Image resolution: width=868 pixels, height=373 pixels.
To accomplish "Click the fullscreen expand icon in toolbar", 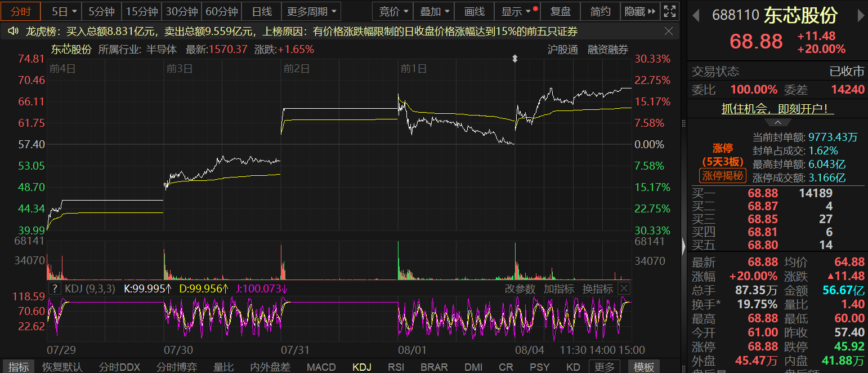I will pyautogui.click(x=669, y=11).
